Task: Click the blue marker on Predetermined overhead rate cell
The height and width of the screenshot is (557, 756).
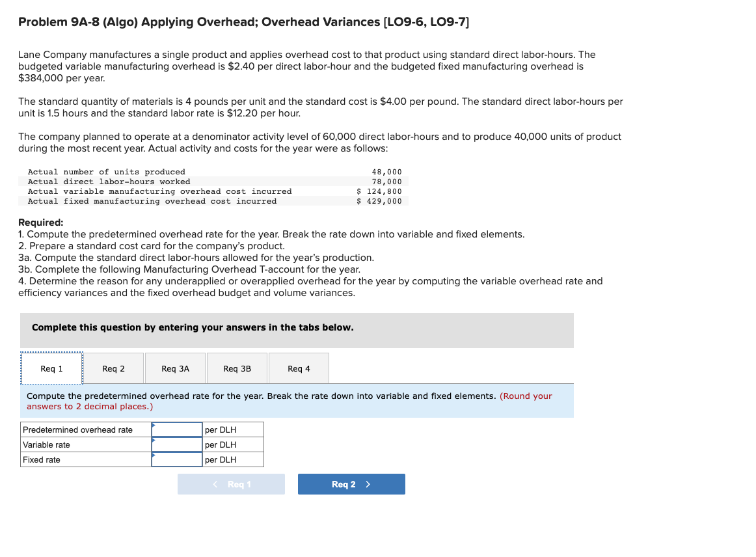Action: (x=154, y=426)
